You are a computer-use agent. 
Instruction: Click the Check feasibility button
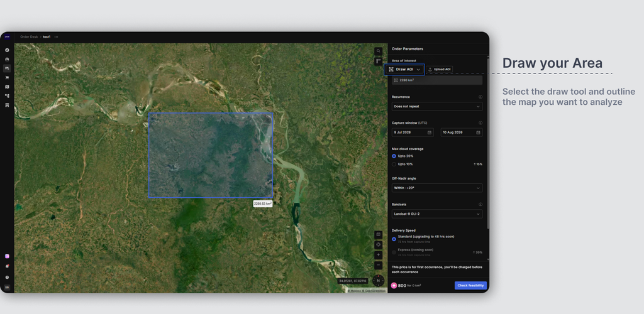(x=470, y=285)
